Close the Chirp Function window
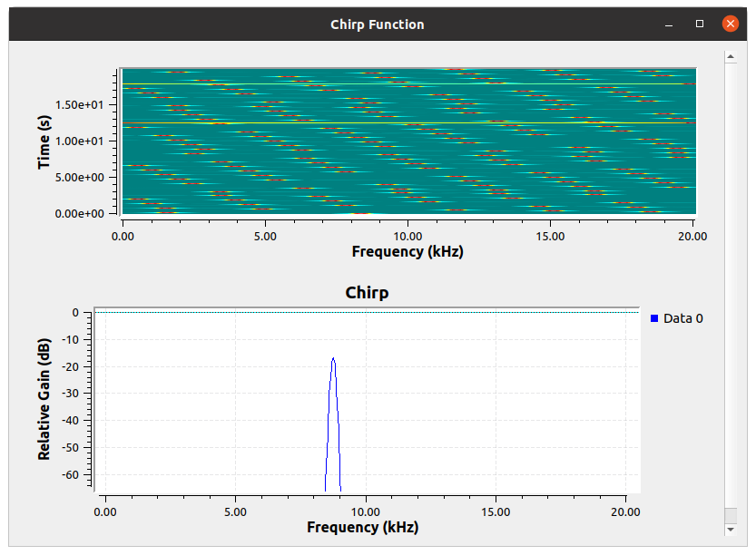Screen dimensions: 756x555 (x=730, y=24)
